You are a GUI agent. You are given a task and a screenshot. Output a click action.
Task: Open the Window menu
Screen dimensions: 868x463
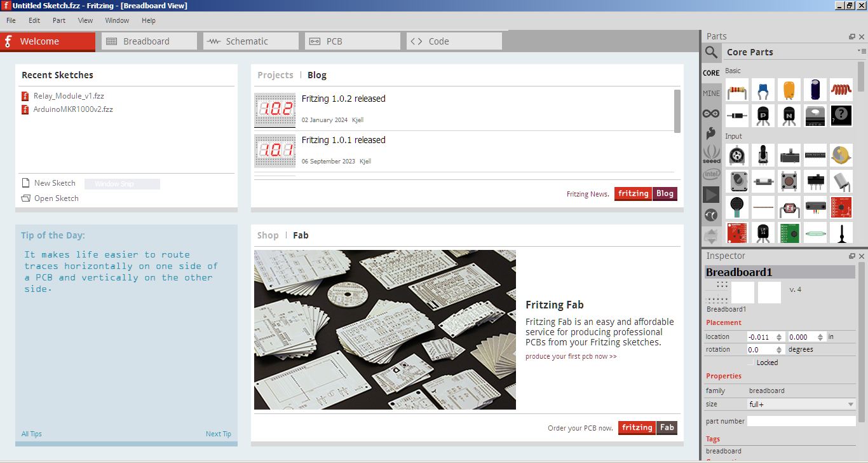click(117, 20)
